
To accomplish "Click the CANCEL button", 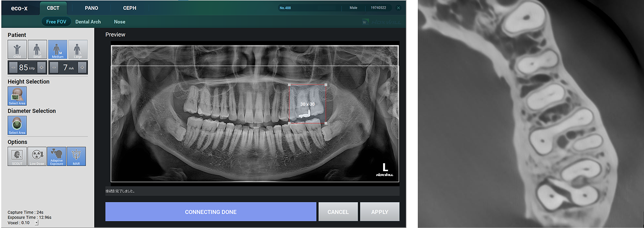I will pos(338,212).
